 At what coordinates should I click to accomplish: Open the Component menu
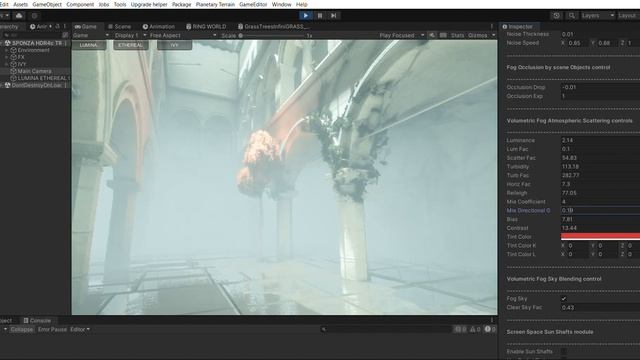(x=80, y=4)
